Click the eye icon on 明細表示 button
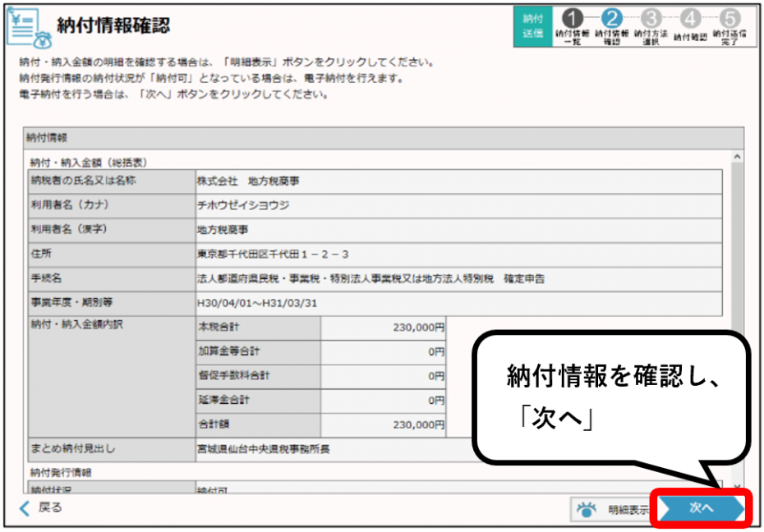 (586, 507)
